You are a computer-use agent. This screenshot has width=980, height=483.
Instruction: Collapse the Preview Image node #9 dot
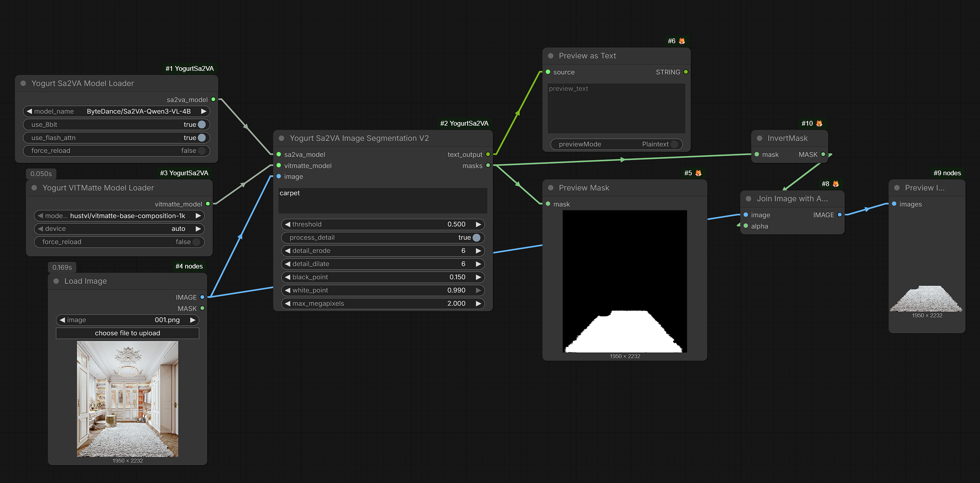(x=897, y=188)
